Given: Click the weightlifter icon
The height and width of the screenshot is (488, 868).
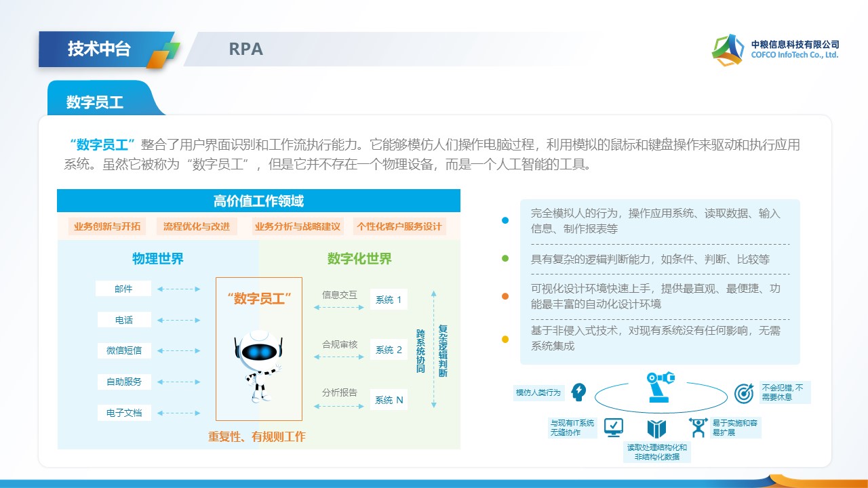Looking at the screenshot, I should click(x=698, y=427).
